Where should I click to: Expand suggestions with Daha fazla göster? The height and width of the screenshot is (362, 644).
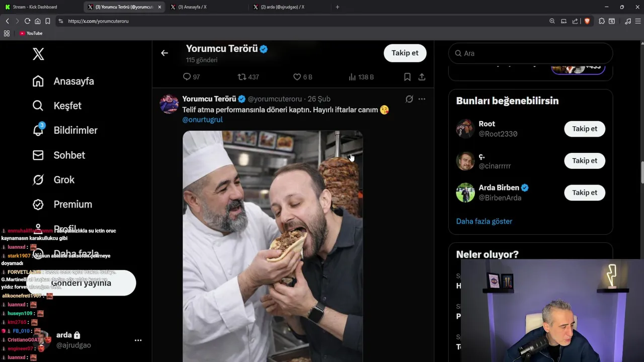484,221
